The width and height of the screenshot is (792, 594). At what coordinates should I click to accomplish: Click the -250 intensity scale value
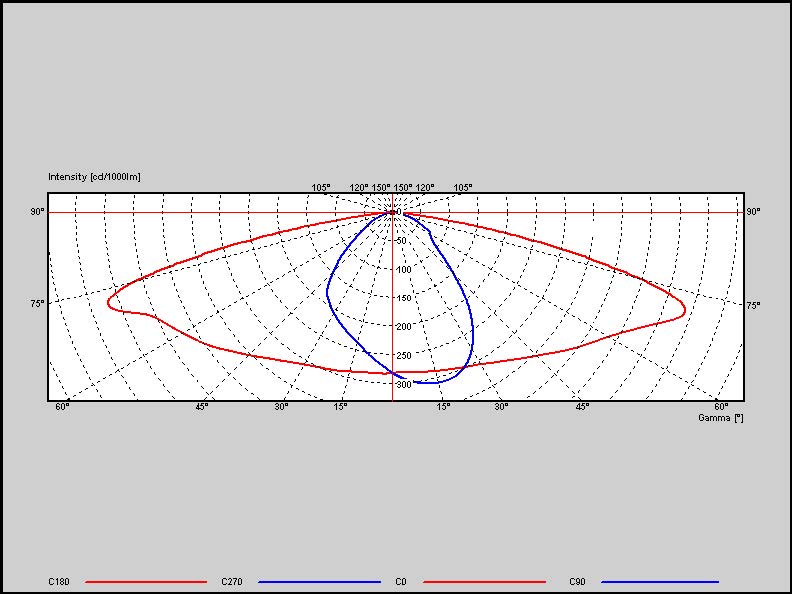coord(403,356)
